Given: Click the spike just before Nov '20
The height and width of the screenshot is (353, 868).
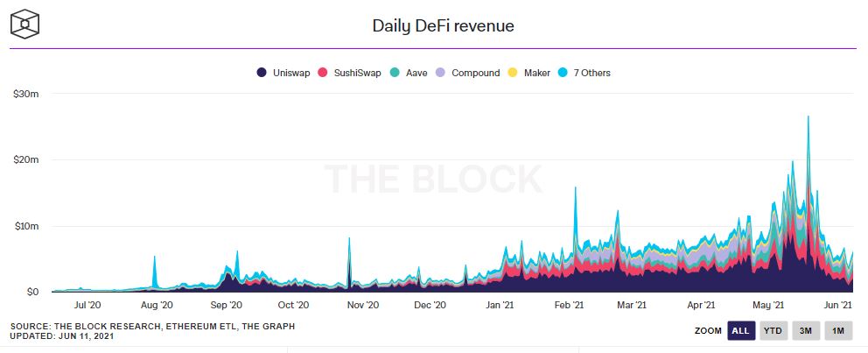Looking at the screenshot, I should point(349,239).
